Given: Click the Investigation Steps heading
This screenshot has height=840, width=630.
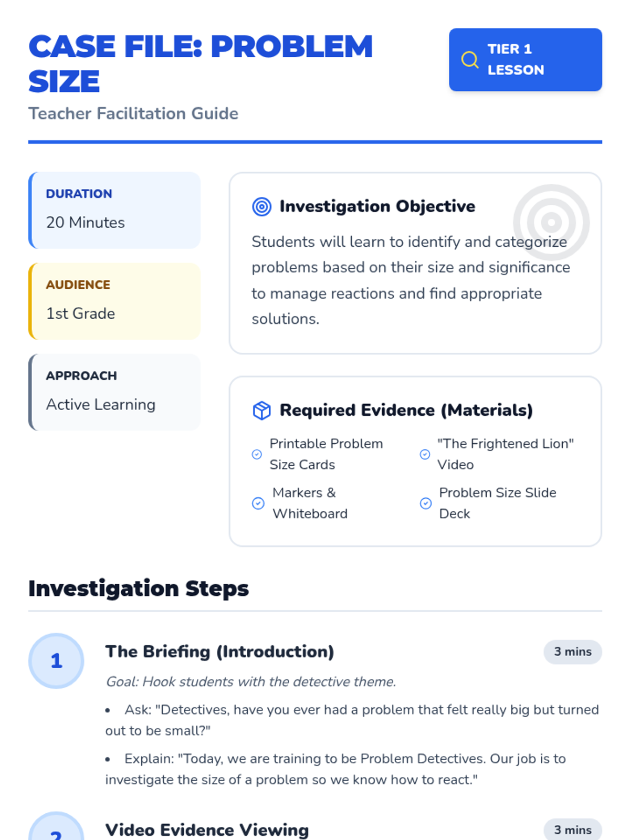Looking at the screenshot, I should [x=139, y=589].
